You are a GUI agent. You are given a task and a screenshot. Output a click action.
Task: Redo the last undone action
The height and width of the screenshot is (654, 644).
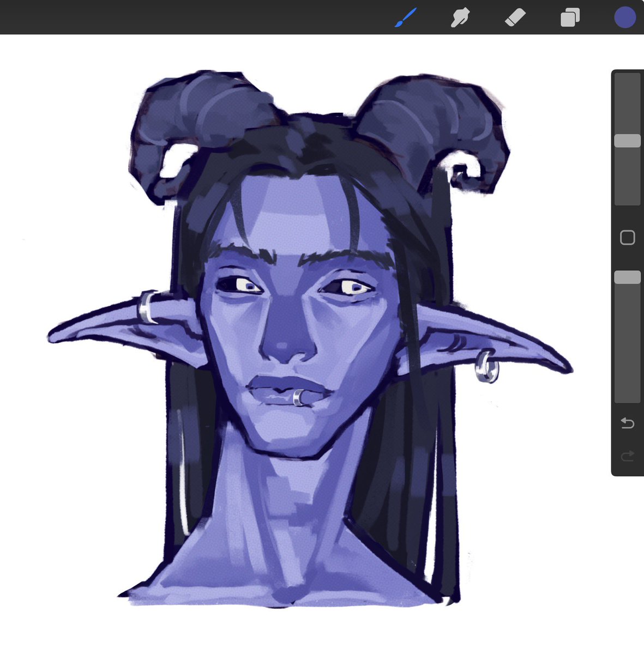click(628, 456)
